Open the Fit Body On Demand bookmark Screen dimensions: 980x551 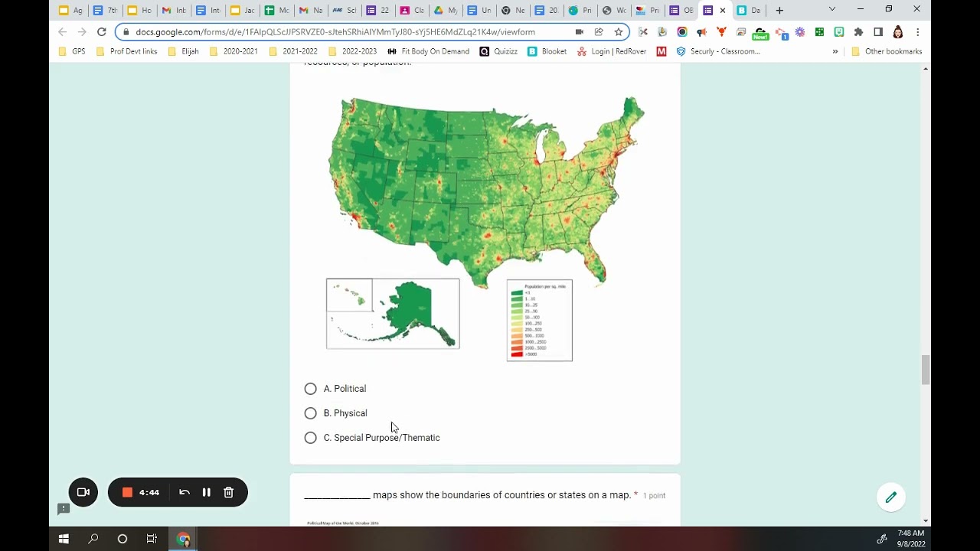tap(429, 51)
